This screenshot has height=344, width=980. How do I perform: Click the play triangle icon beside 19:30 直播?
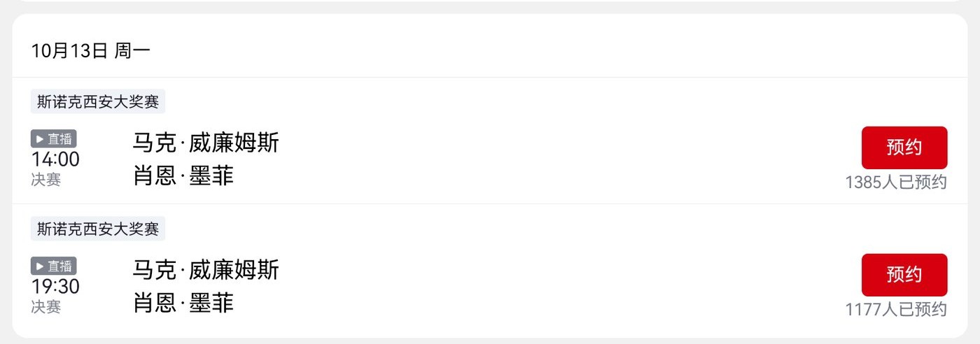point(40,266)
